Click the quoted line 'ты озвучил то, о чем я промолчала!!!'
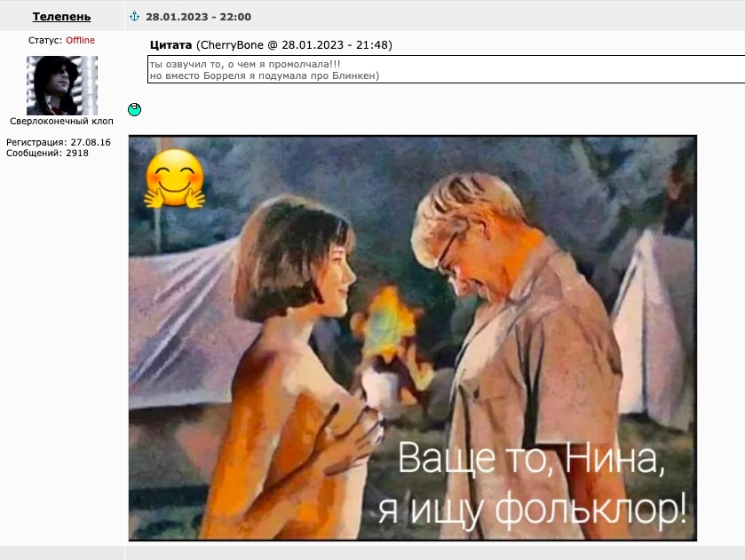The width and height of the screenshot is (745, 560). pyautogui.click(x=245, y=64)
